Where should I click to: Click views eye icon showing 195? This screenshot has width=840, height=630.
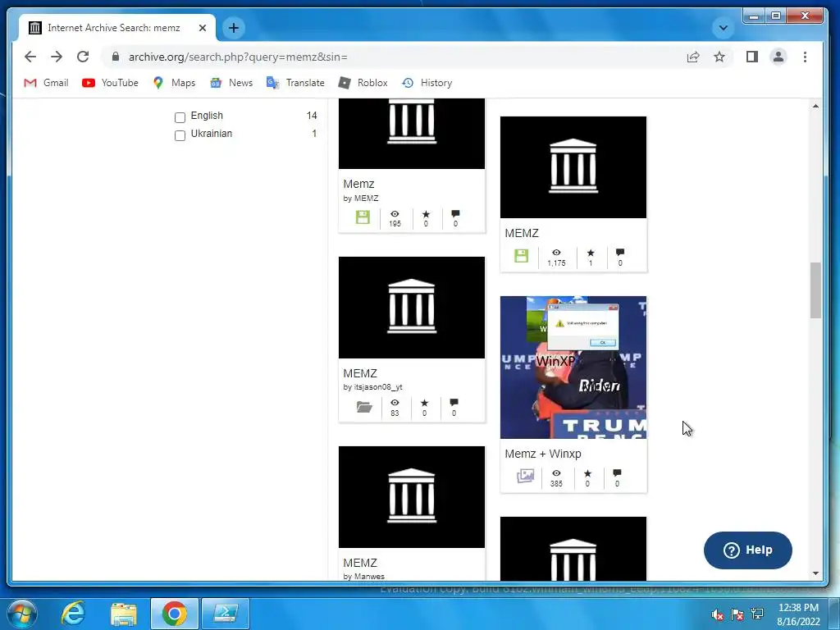coord(395,214)
